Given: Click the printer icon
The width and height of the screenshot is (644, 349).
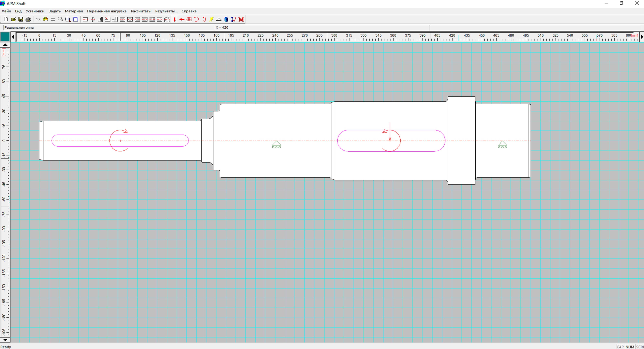Looking at the screenshot, I should click(28, 19).
